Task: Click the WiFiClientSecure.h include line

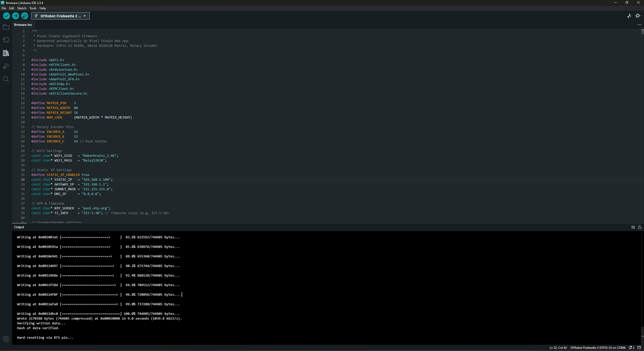Action: pyautogui.click(x=59, y=94)
